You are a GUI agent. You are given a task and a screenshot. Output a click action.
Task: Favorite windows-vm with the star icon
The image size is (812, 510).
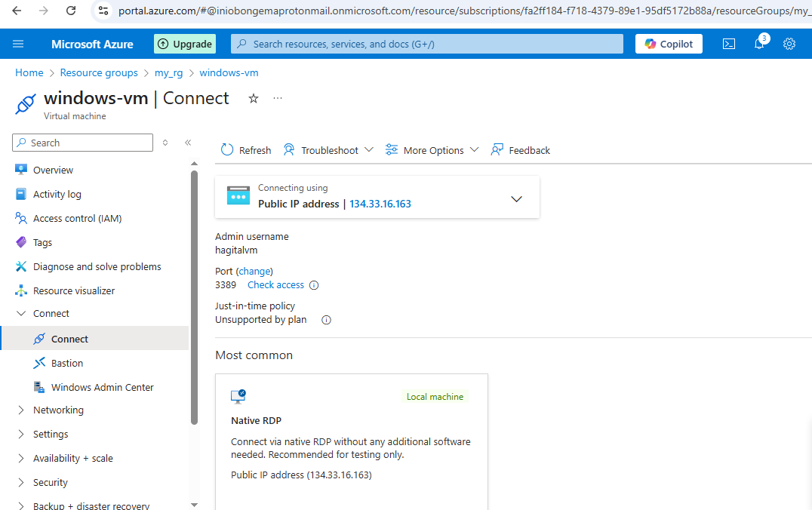(x=254, y=98)
